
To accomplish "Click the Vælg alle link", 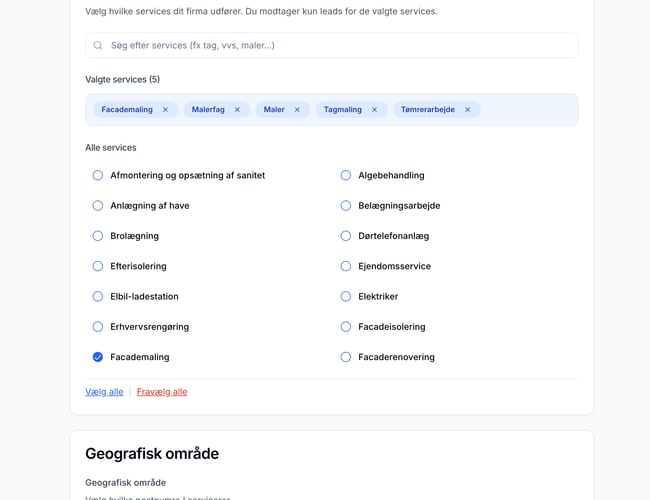I will click(104, 392).
